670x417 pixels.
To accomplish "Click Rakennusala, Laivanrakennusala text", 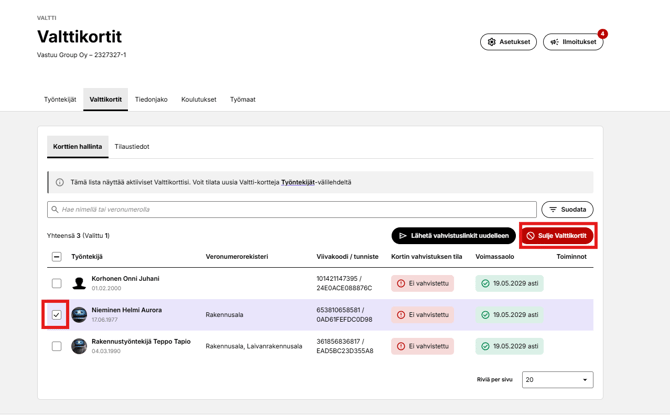I will click(254, 346).
